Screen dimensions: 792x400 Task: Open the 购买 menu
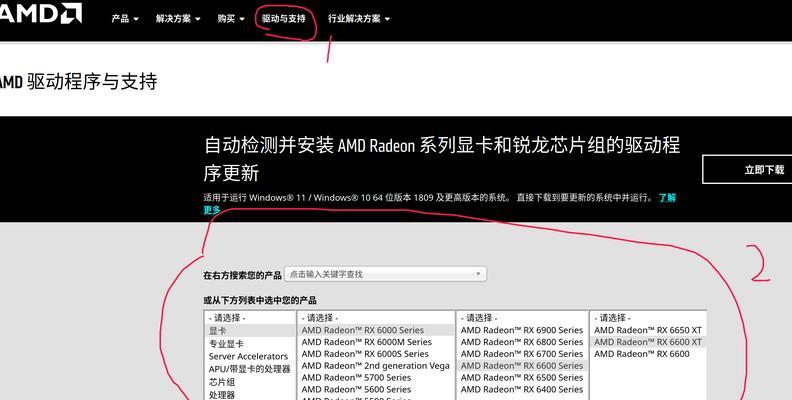(x=231, y=19)
